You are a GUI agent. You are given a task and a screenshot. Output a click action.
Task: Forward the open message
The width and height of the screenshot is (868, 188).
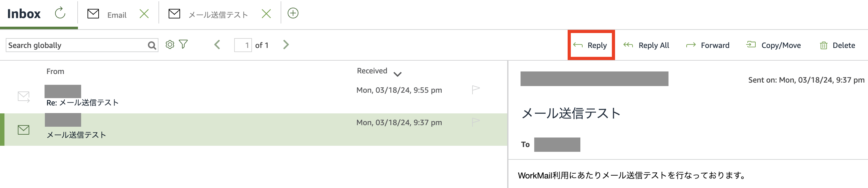point(708,45)
